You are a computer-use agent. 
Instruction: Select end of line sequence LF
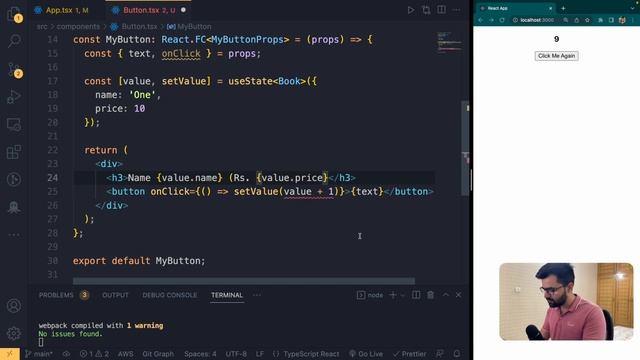[260, 354]
